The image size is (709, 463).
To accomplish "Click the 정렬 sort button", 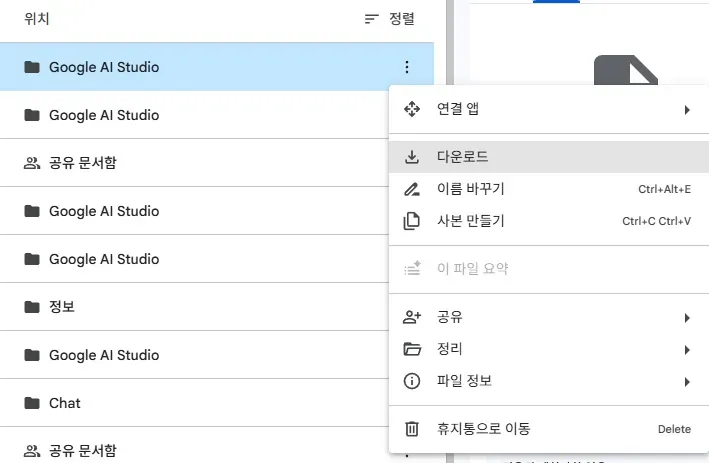I will [389, 19].
